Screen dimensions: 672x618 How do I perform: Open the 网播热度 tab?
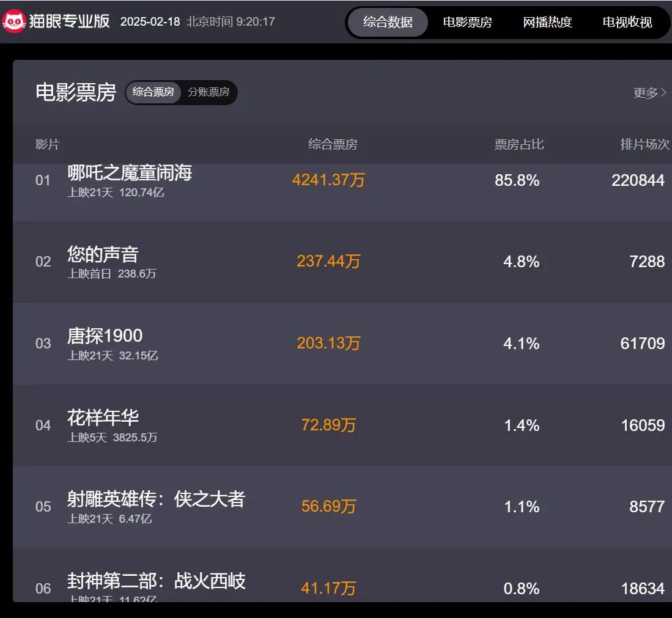(x=547, y=23)
